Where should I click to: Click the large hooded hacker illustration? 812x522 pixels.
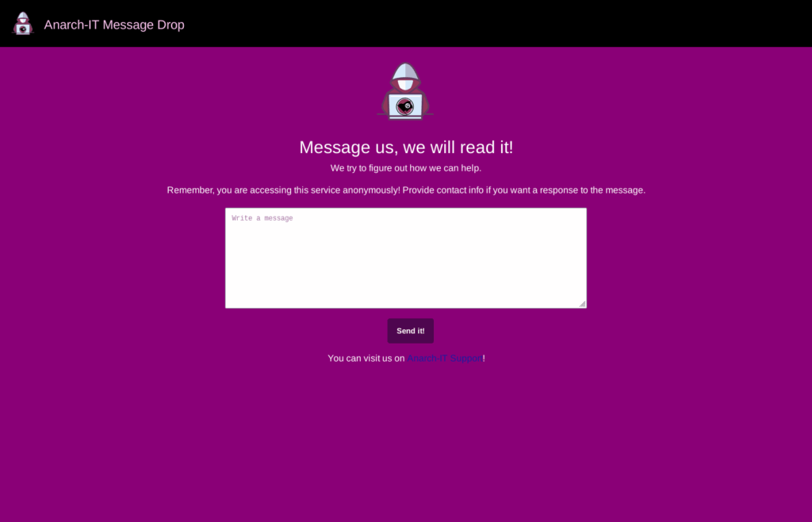(405, 92)
